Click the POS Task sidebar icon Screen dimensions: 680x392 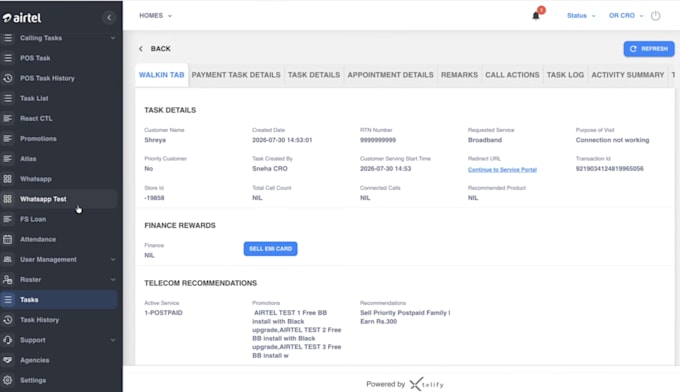[x=8, y=58]
